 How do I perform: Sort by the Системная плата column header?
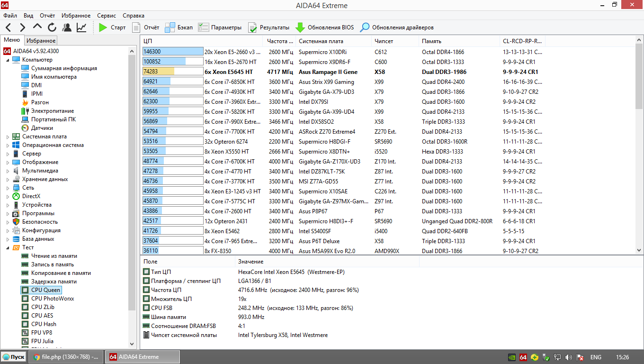tap(334, 41)
